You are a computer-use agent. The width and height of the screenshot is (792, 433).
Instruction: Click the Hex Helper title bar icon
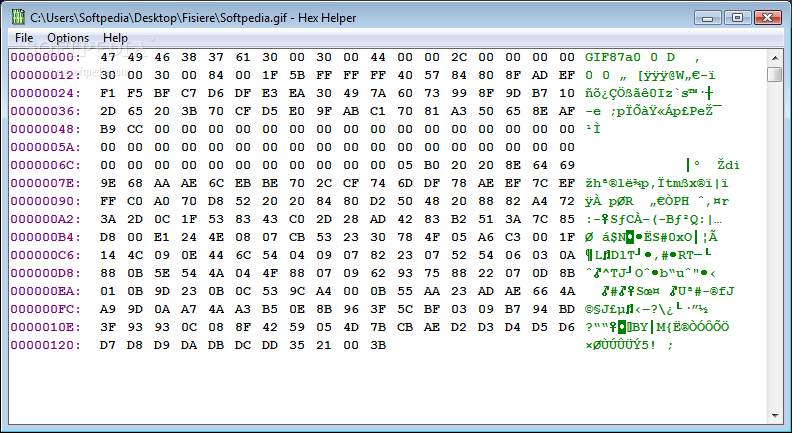18,18
